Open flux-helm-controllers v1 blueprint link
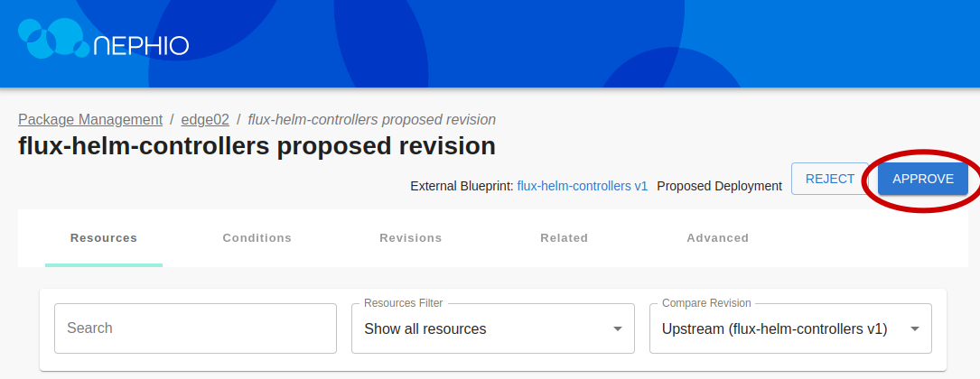The height and width of the screenshot is (379, 980). coord(582,186)
